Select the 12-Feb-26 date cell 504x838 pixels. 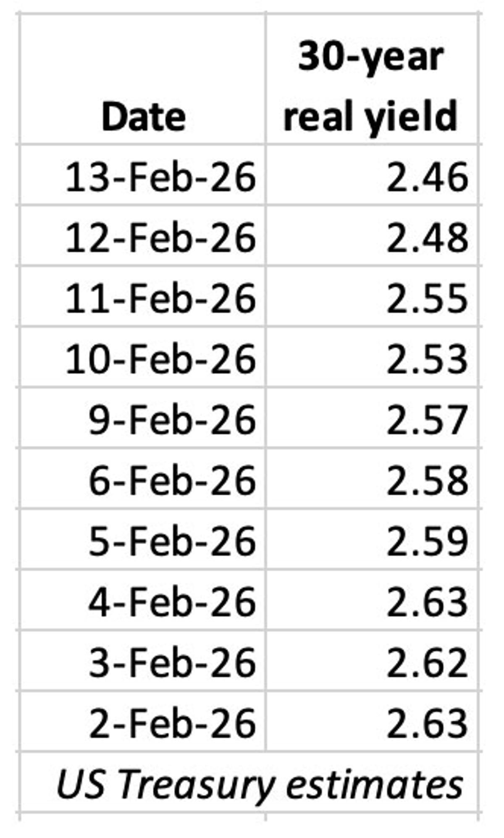(160, 238)
